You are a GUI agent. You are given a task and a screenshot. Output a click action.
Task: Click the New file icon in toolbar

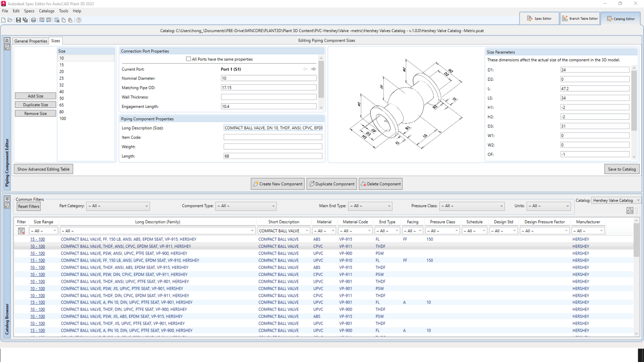tap(4, 20)
